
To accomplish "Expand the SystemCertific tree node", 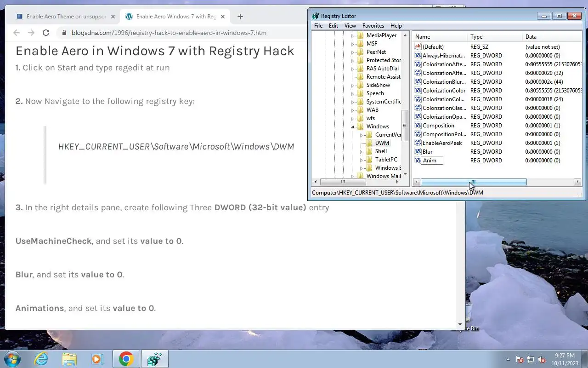I will click(352, 102).
